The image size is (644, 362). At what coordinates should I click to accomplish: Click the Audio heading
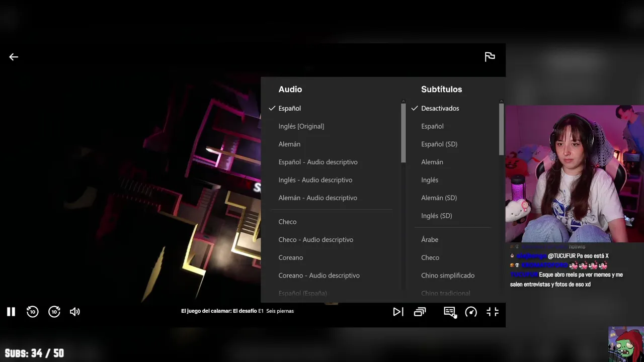pos(290,89)
